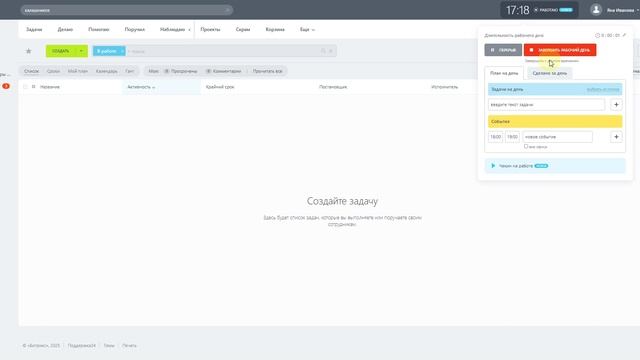Click the green Создать button
Screen dimensions: 640x360
click(61, 51)
